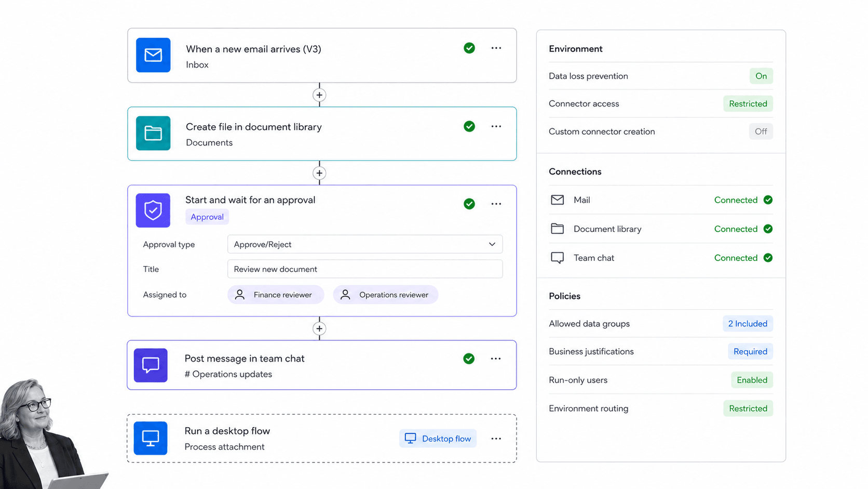Click green check next to Team chat Connected
868x489 pixels.
pos(768,258)
